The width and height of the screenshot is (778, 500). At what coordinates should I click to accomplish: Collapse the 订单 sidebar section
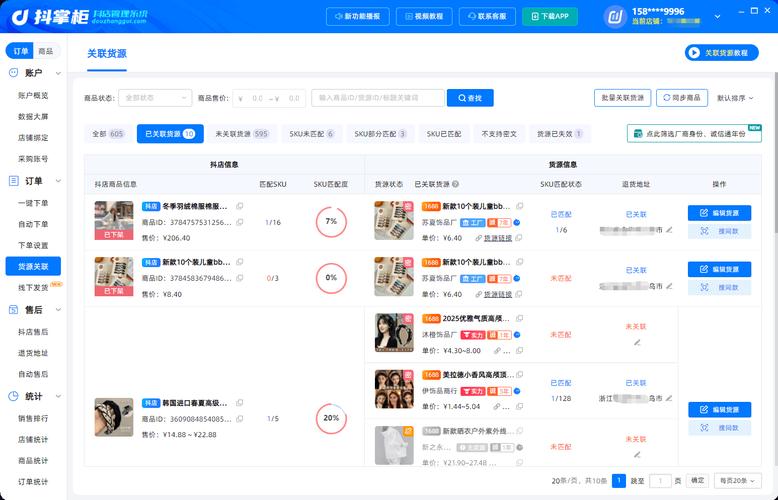pos(58,181)
